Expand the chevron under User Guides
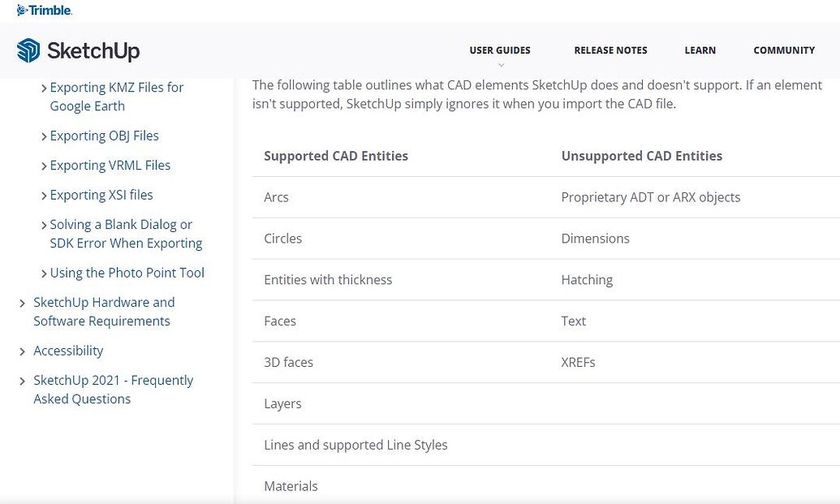The image size is (840, 504). coord(501,65)
